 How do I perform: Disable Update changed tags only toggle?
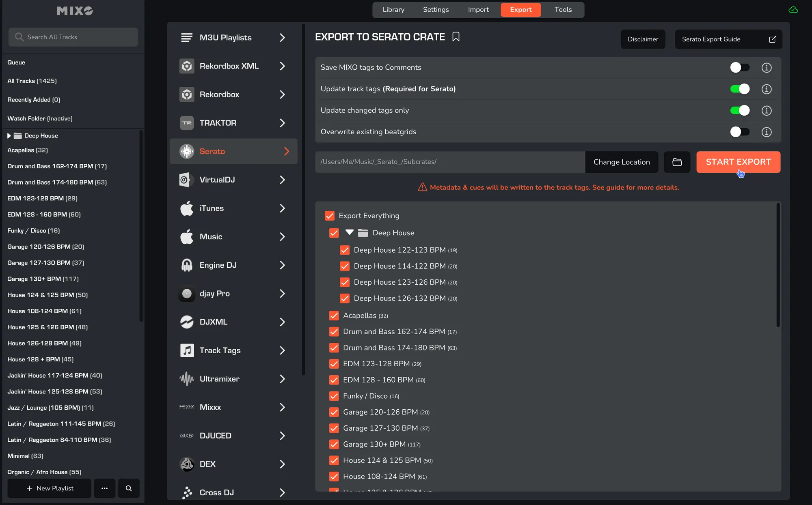pos(739,110)
